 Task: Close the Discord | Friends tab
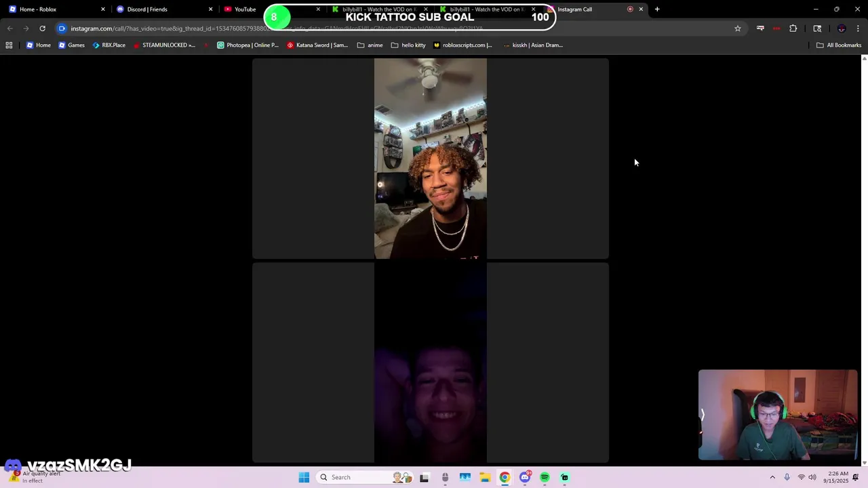click(x=210, y=9)
